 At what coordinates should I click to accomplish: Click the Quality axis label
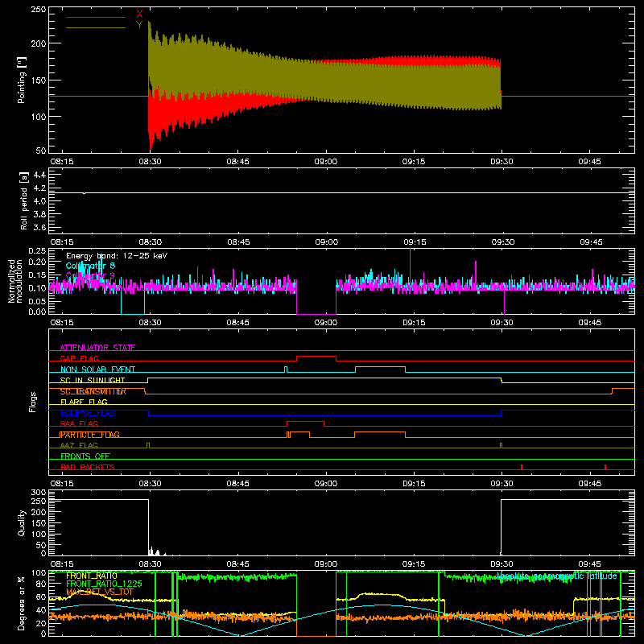(22, 522)
